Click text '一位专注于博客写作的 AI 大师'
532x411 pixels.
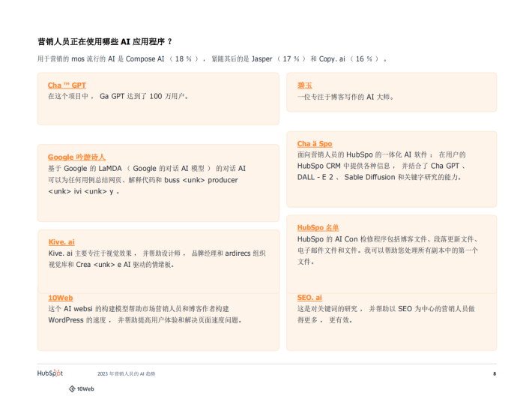345,97
